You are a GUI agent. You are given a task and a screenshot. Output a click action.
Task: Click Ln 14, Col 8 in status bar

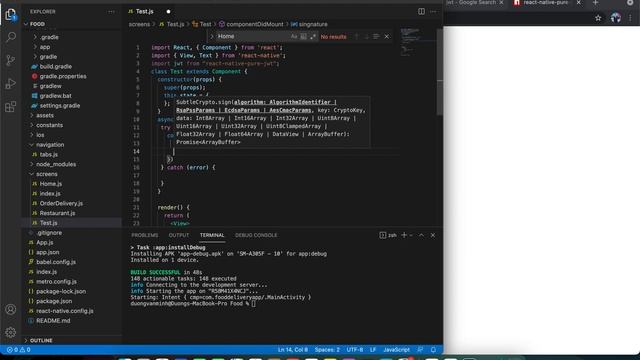[x=293, y=350]
